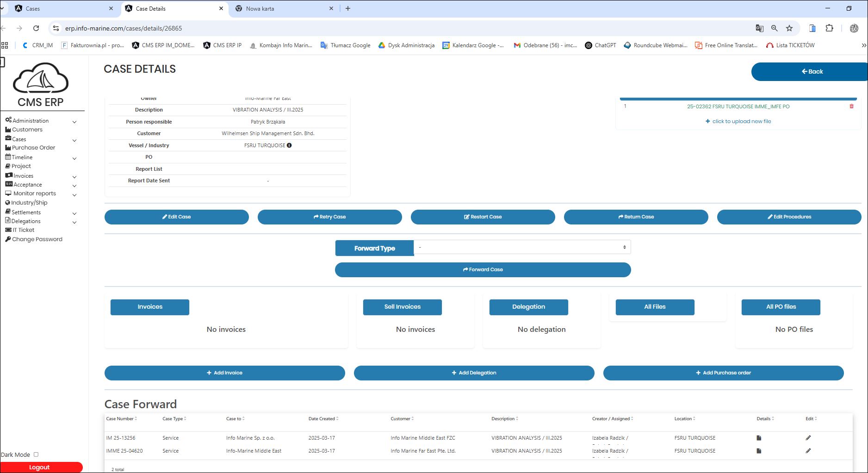Screen dimensions: 868x473
Task: Click the info icon next to FSRU TURQUOISE
Action: point(289,145)
